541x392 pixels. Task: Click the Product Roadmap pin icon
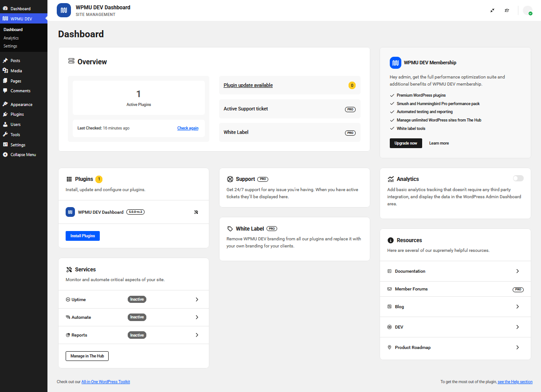[389, 347]
